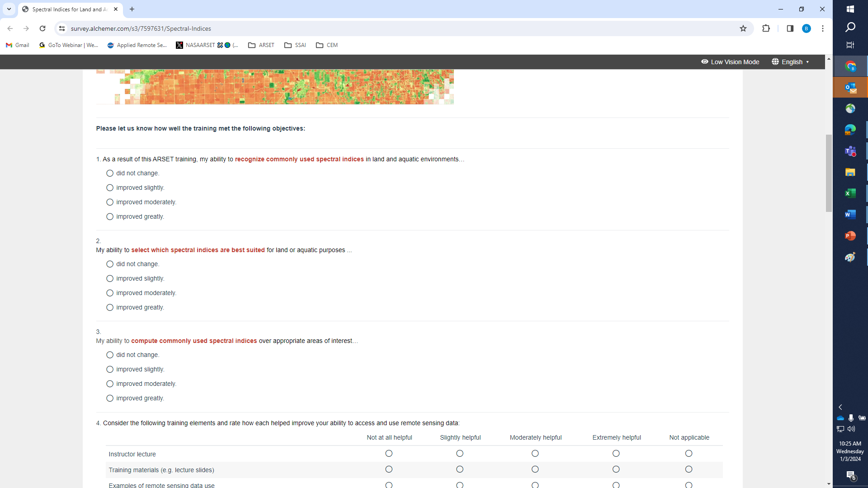Toggle the Chrome side panel icon
The width and height of the screenshot is (868, 488).
coord(790,28)
